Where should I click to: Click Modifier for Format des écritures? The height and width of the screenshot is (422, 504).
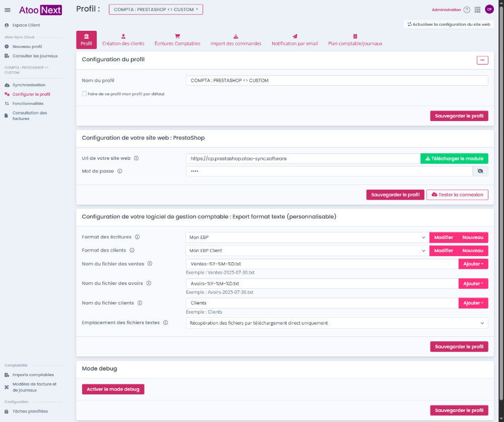click(444, 237)
